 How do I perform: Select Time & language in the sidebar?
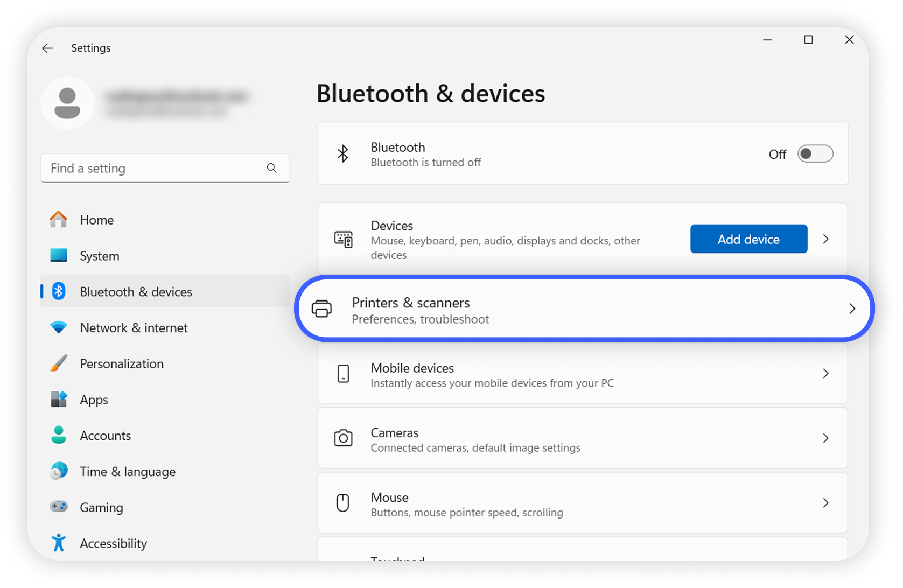click(x=128, y=471)
